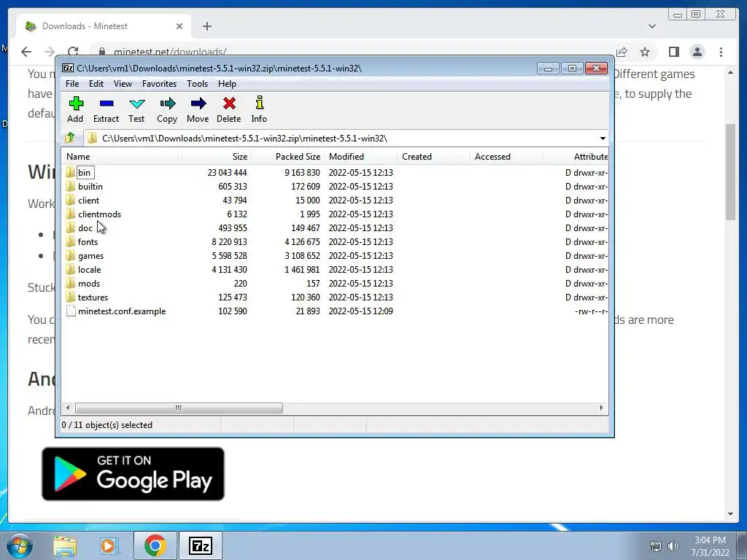Click the Copy toolbar icon

[167, 109]
